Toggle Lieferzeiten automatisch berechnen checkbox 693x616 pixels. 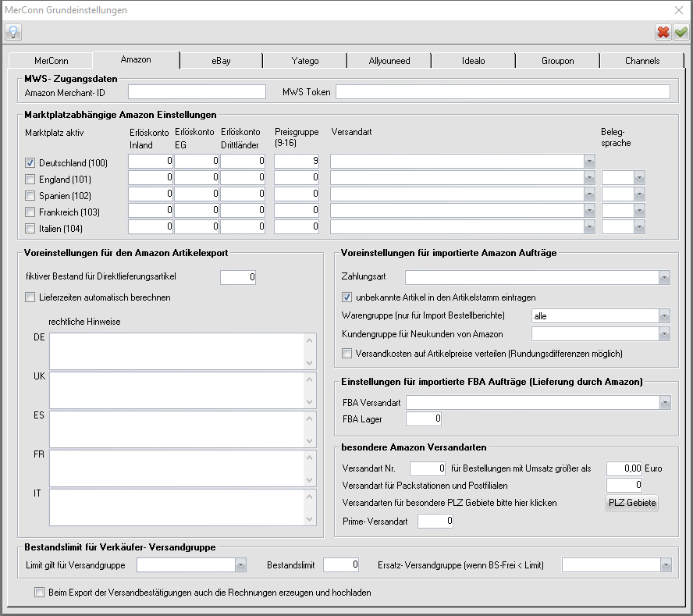click(30, 297)
